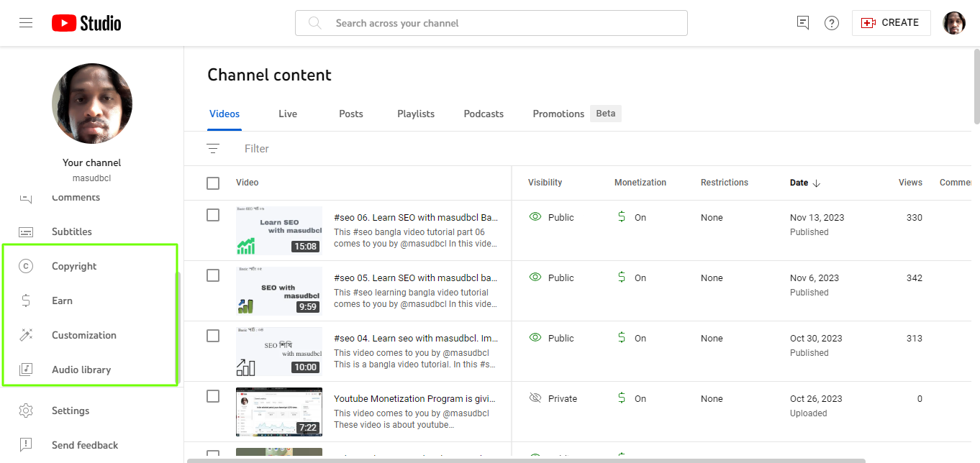Open the Help question mark icon
This screenshot has width=980, height=463.
(832, 23)
